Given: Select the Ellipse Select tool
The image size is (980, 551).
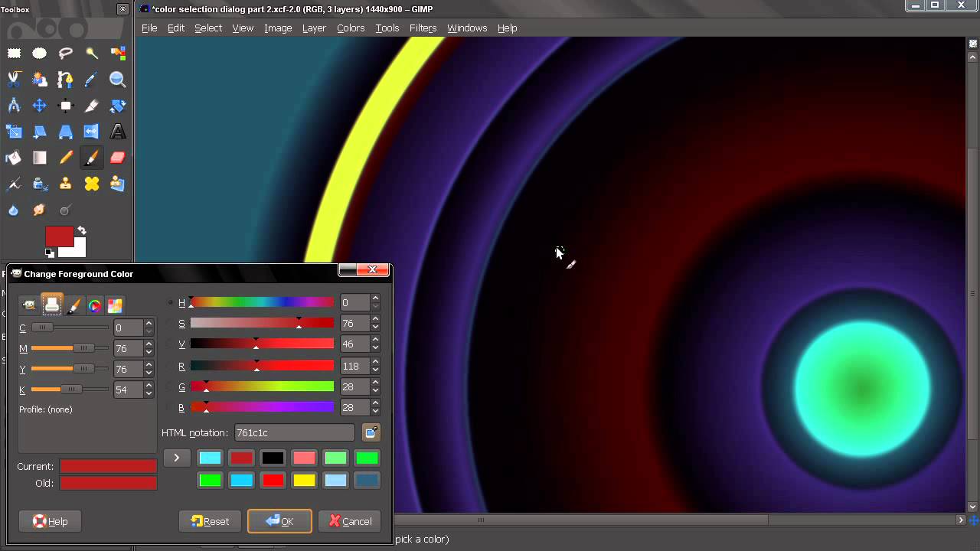Looking at the screenshot, I should tap(40, 53).
